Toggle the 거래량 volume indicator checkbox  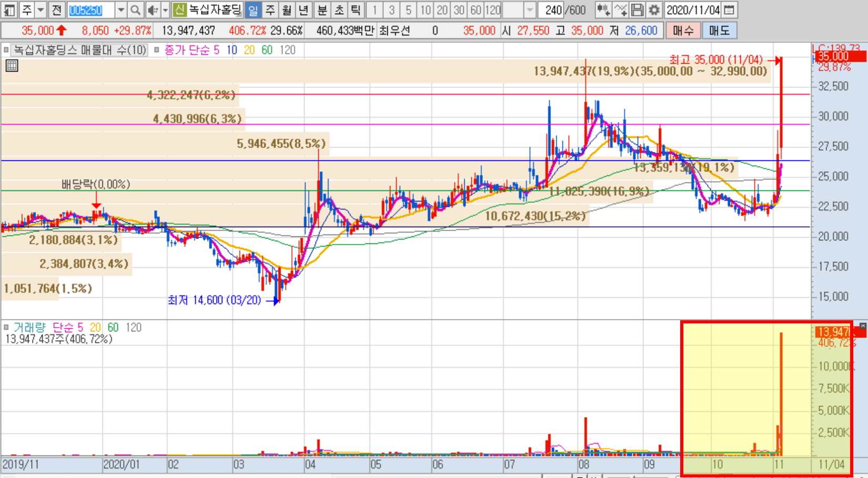6,327
